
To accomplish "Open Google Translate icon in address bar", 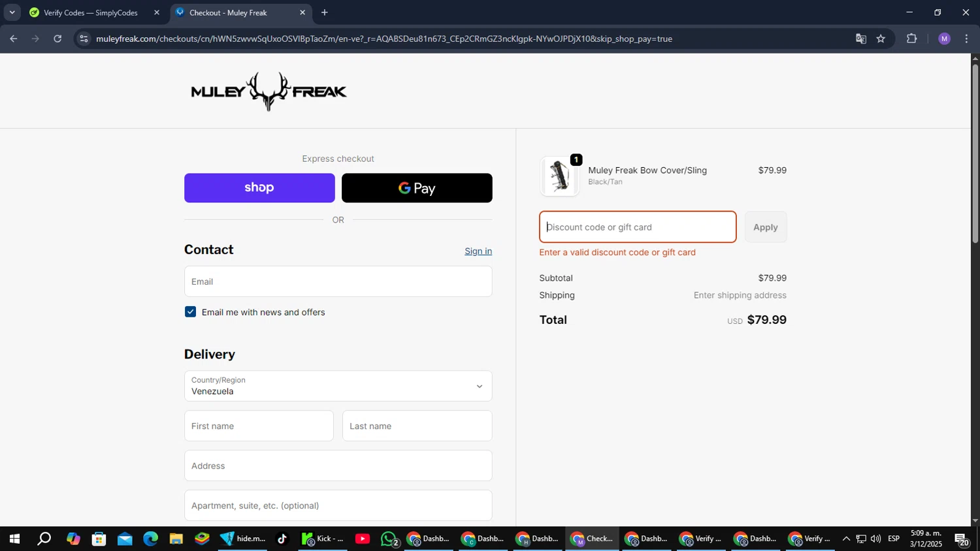I will [x=861, y=39].
